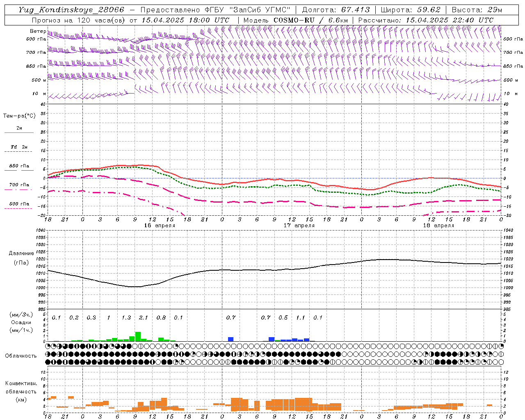Viewport: 525px width, 420px height.
Task: Select the forecast start 15.04.2025 18:00 UTC
Action: tap(185, 20)
